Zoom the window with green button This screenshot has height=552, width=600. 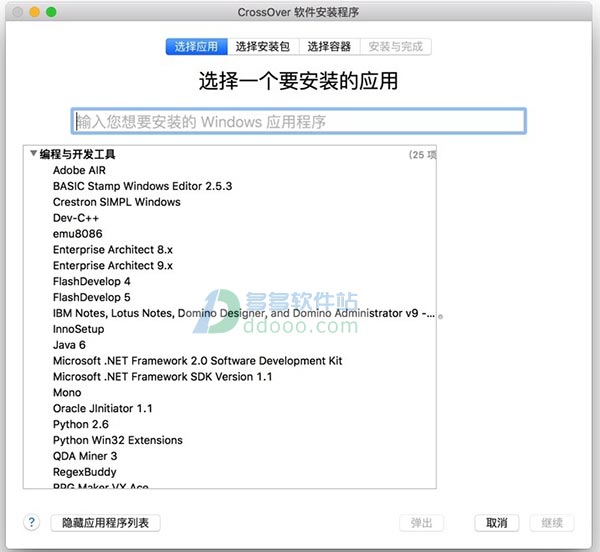click(51, 12)
